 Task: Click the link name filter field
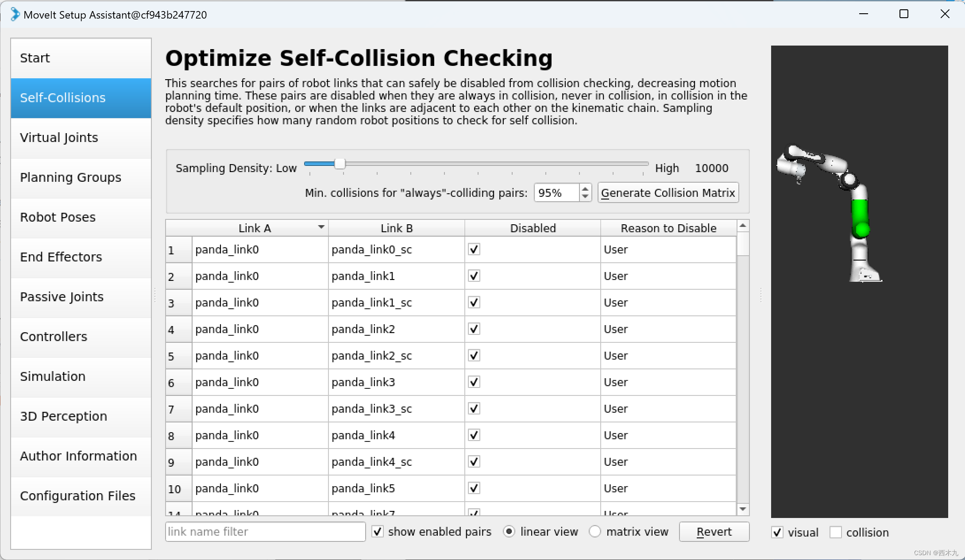266,532
